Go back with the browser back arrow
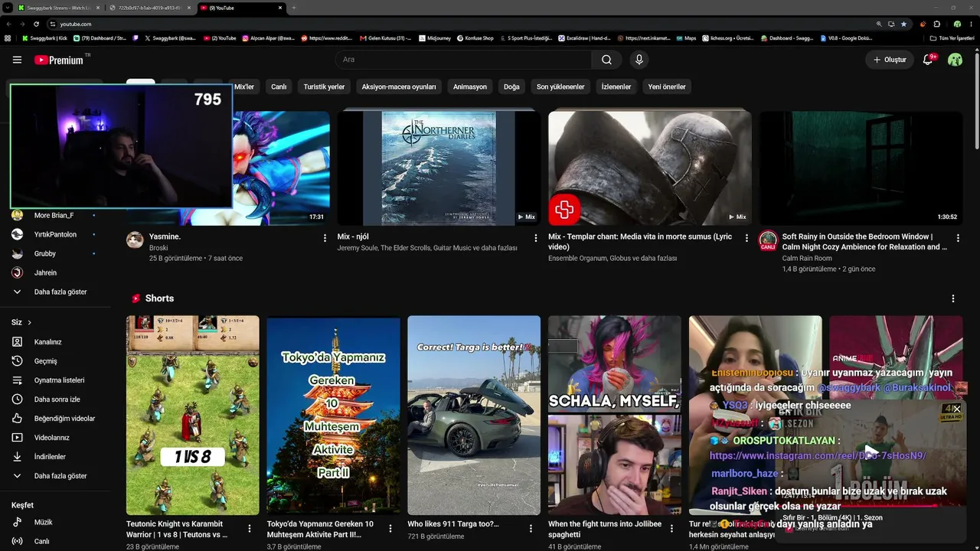This screenshot has width=980, height=551. 8,24
